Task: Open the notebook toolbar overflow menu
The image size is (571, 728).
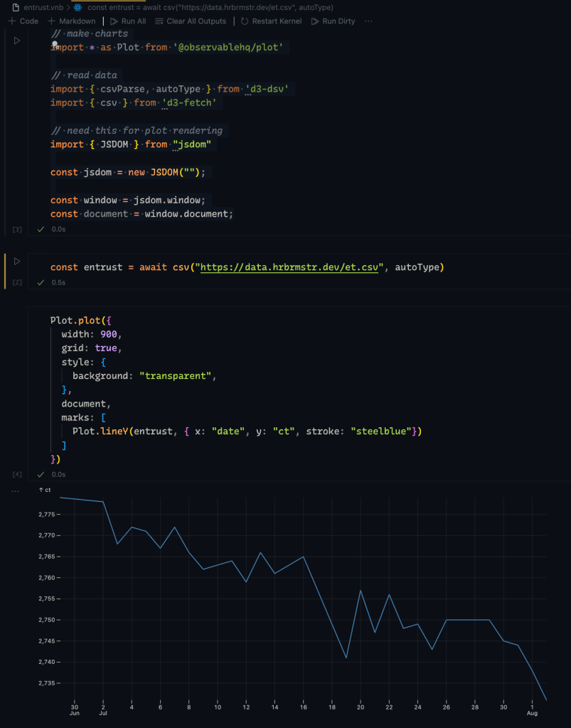Action: [368, 21]
